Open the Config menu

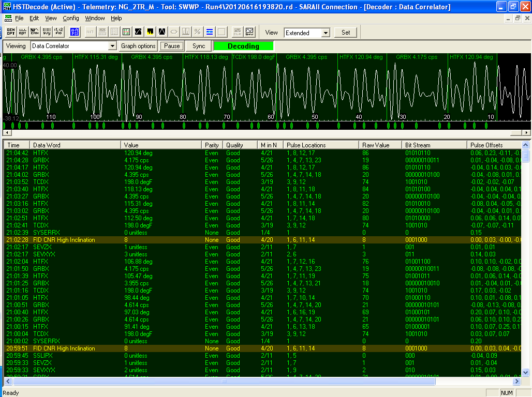click(x=71, y=18)
